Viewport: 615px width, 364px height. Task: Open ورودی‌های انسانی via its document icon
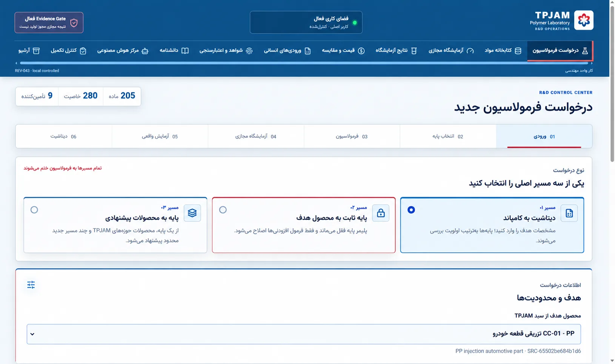pos(307,51)
